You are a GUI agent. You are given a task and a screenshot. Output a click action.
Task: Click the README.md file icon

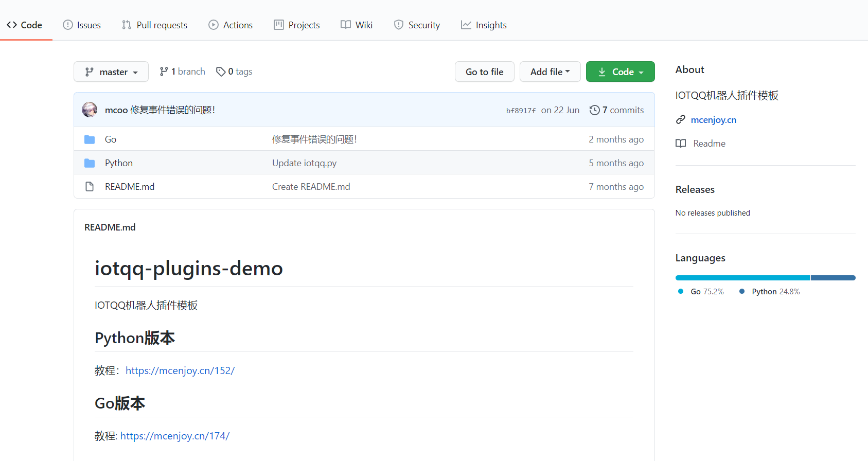[90, 187]
